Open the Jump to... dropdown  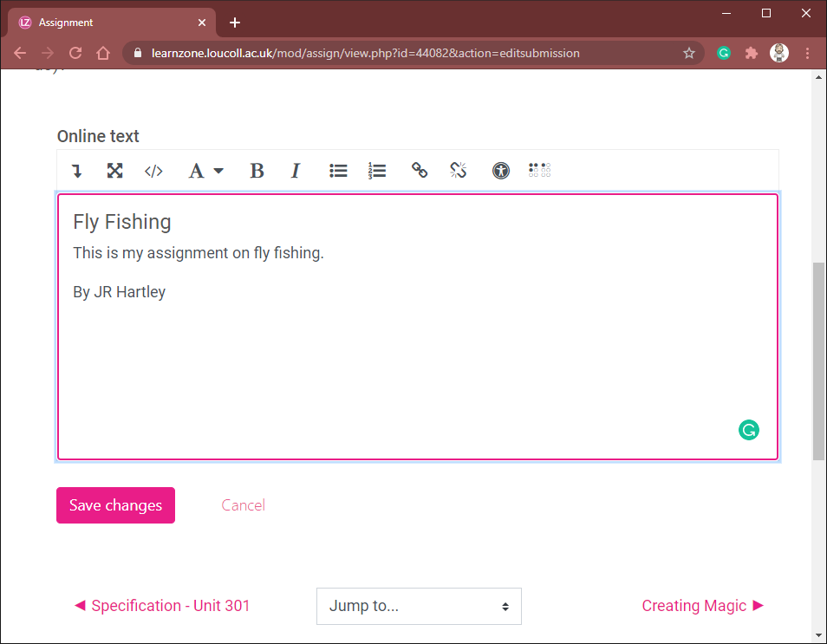pos(419,607)
